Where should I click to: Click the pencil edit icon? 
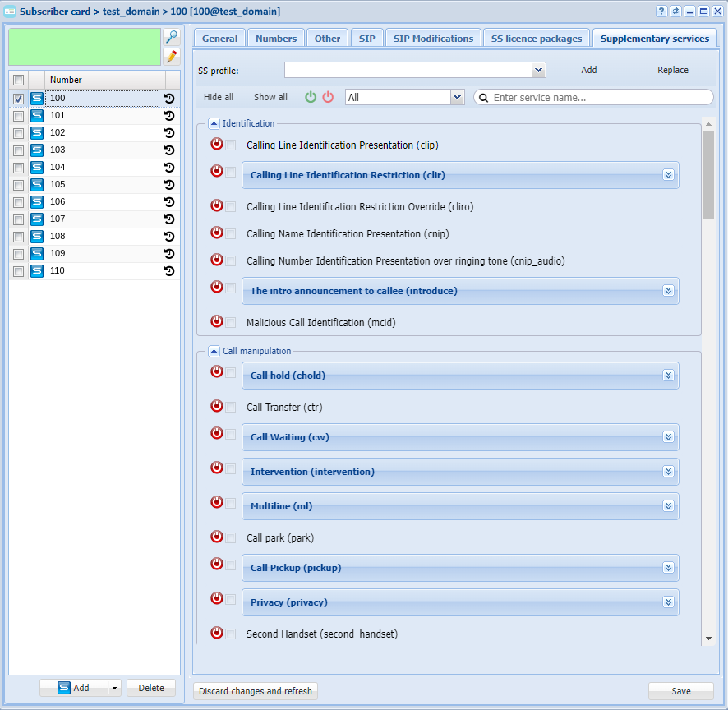point(172,57)
